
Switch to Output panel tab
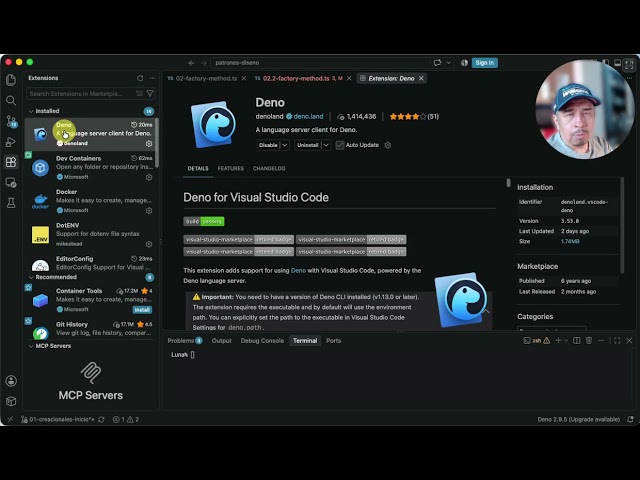[x=222, y=340]
